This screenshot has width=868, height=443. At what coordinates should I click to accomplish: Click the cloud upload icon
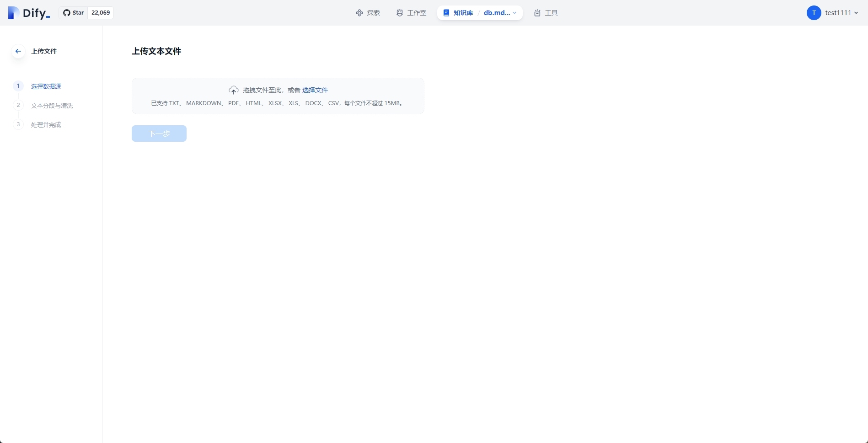pyautogui.click(x=234, y=90)
